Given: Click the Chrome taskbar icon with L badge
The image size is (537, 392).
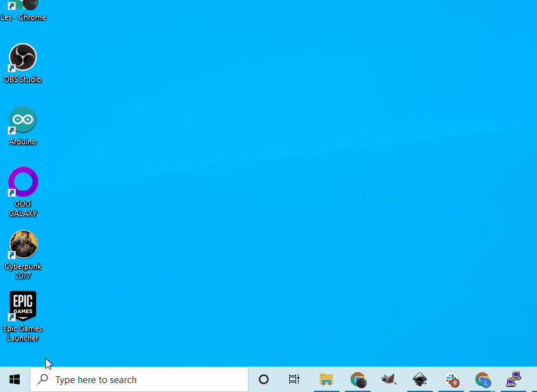Looking at the screenshot, I should [x=482, y=380].
